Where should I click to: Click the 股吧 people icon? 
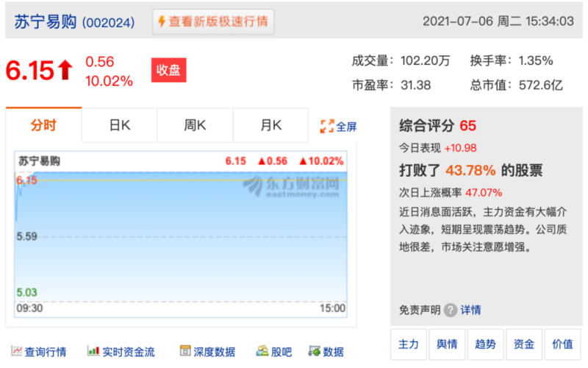coord(262,350)
